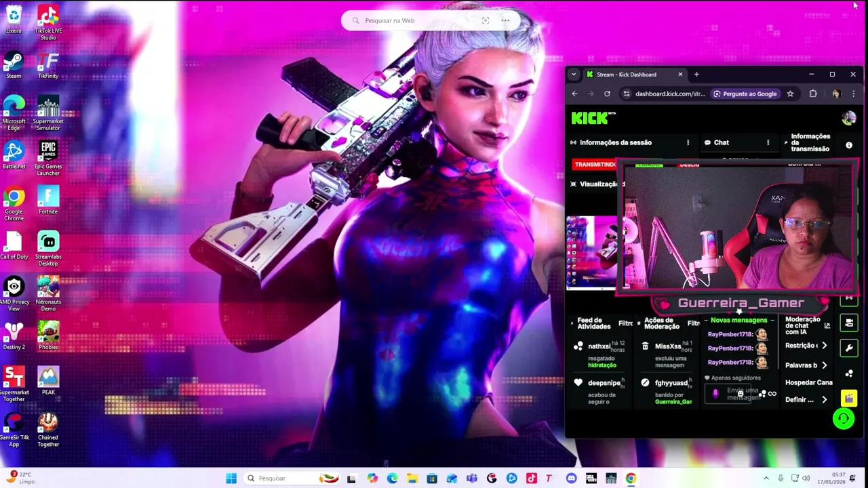Select the Google Chrome desktop icon

pyautogui.click(x=14, y=204)
